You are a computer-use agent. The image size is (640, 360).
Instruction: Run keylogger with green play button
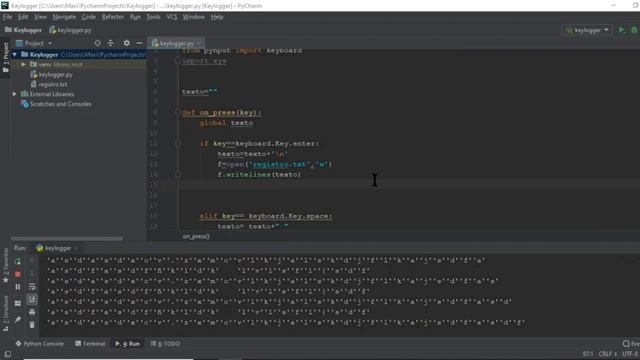click(x=622, y=30)
